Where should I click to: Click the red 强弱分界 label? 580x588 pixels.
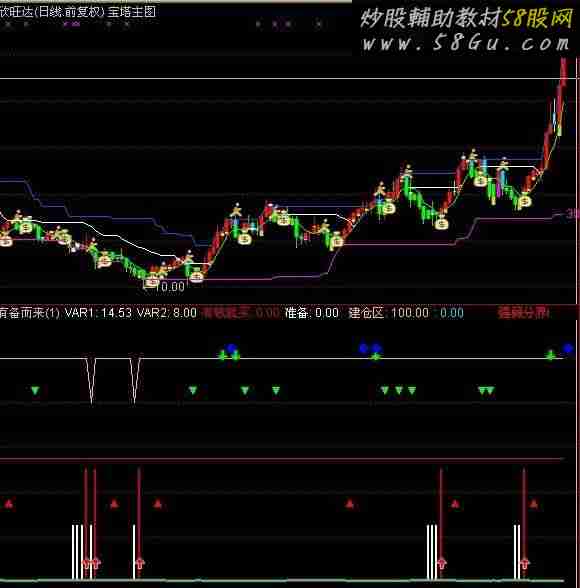pos(523,313)
